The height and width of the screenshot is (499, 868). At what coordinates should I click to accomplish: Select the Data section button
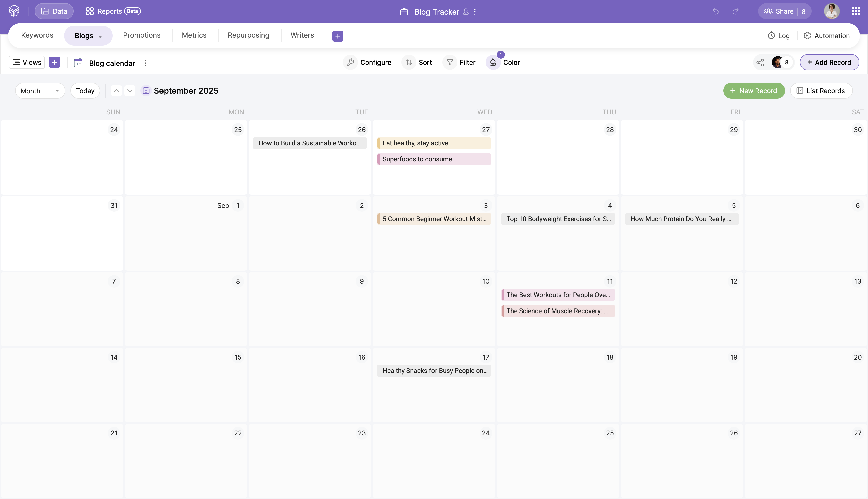point(54,11)
